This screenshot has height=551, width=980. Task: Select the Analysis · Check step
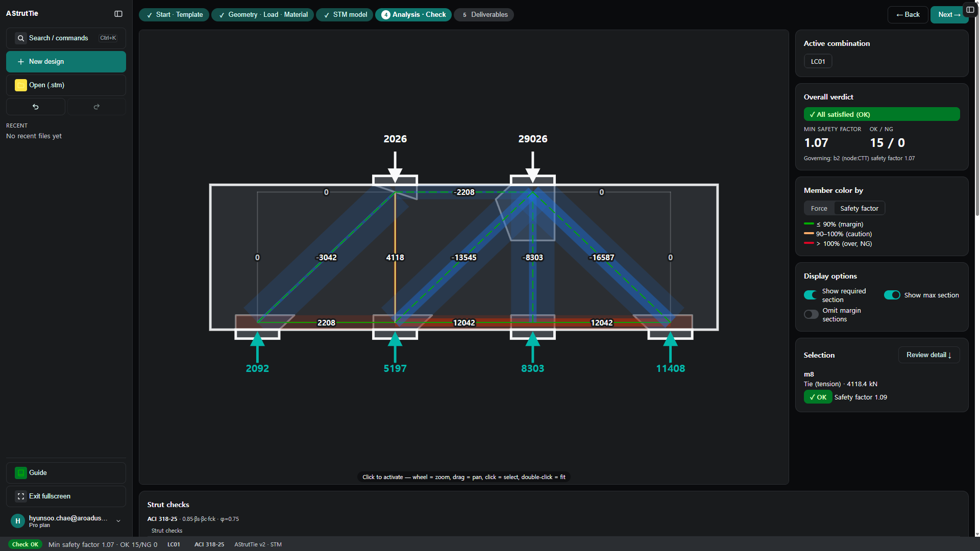pos(413,15)
